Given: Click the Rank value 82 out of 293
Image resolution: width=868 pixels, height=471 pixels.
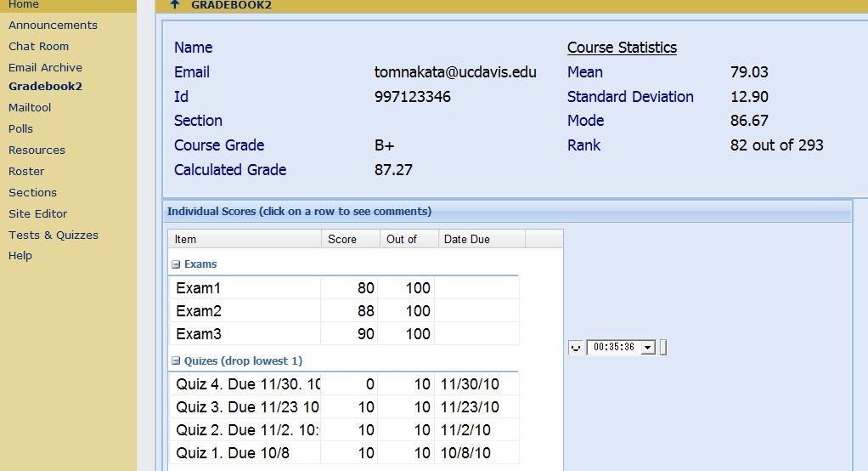Looking at the screenshot, I should (776, 145).
